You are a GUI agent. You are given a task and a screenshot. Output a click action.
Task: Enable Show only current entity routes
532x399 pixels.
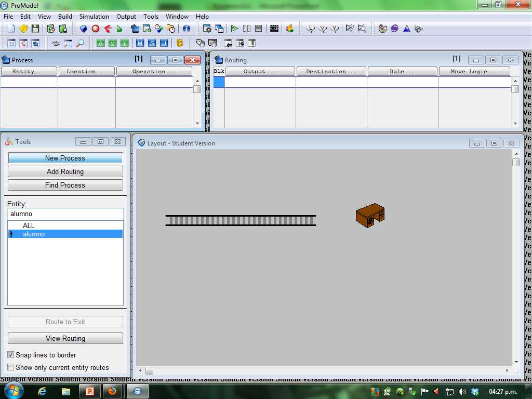(x=11, y=367)
